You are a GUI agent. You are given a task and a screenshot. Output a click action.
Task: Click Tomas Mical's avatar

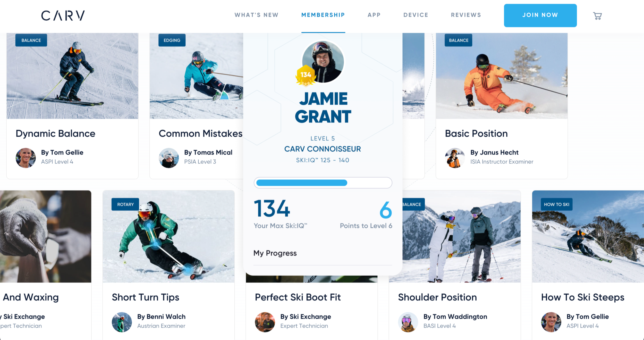pos(169,158)
